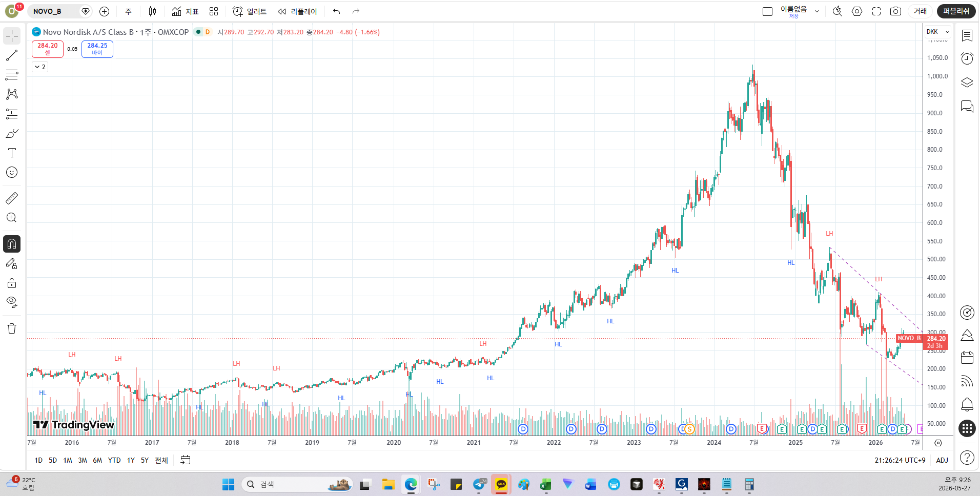Open the 주 interval dropdown
980x496 pixels.
128,11
